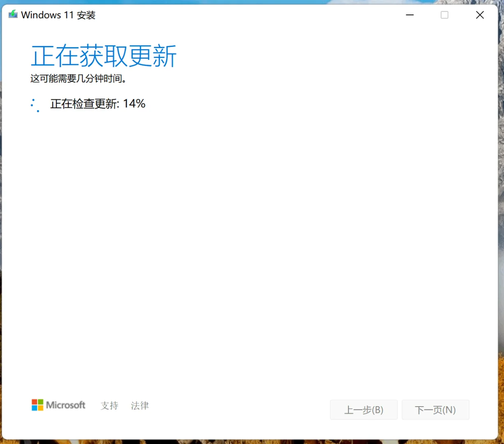Click the minimize icon on the title bar
The width and height of the screenshot is (504, 444).
(410, 15)
